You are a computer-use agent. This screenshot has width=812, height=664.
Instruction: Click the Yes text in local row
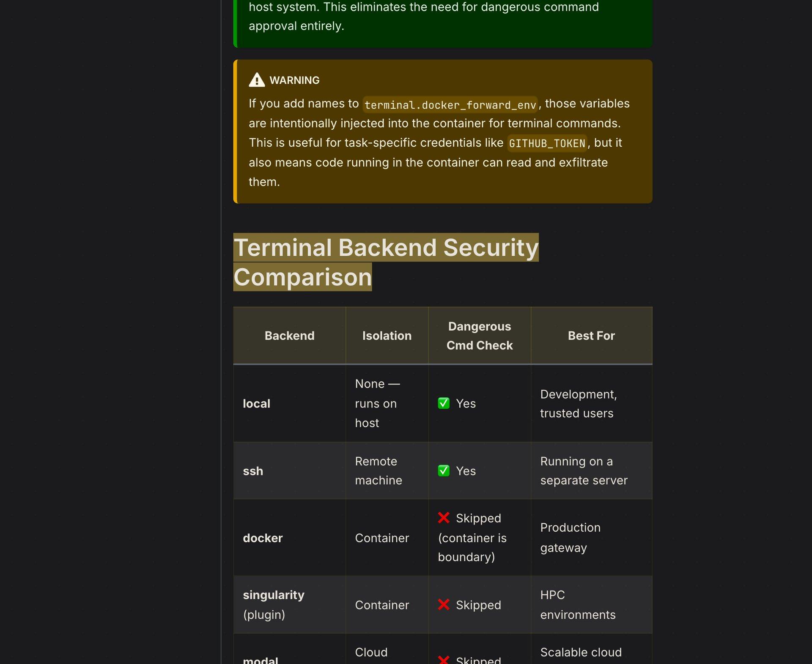click(466, 404)
